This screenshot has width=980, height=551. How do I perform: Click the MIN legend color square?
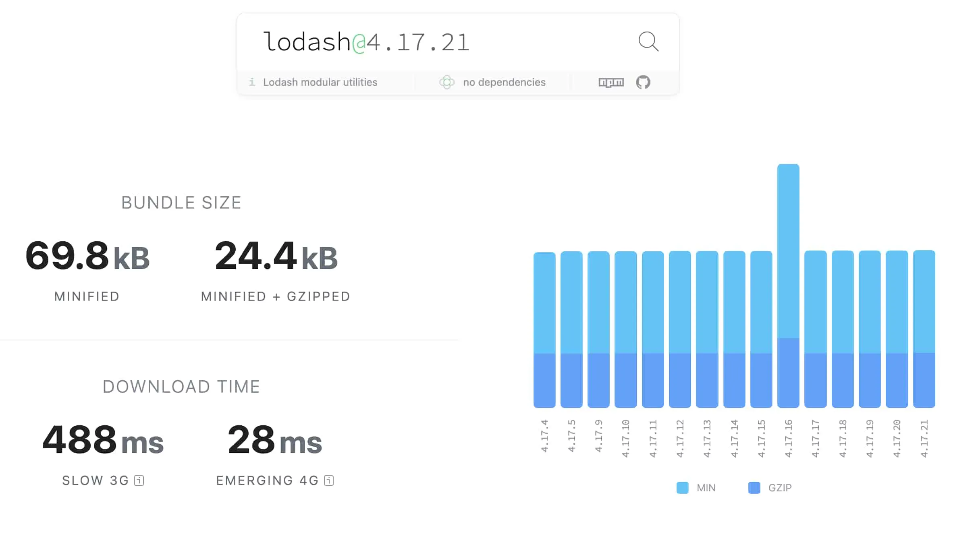682,488
